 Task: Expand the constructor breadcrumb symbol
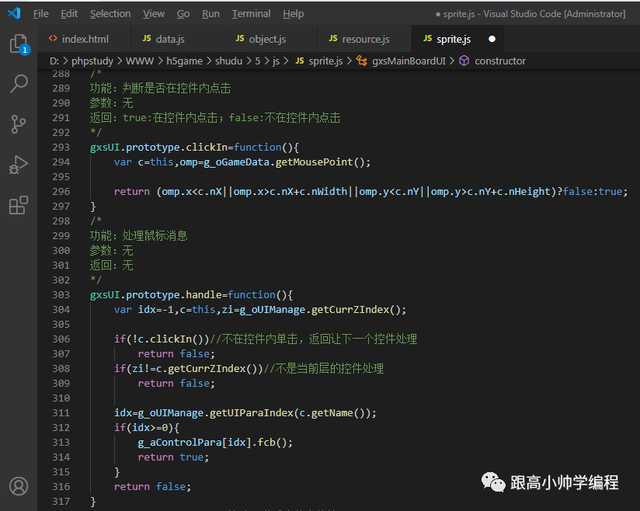500,61
